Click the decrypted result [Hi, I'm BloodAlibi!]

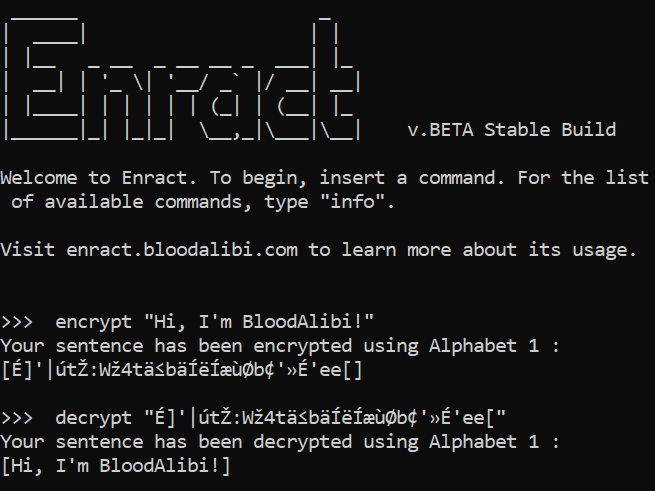pyautogui.click(x=116, y=466)
